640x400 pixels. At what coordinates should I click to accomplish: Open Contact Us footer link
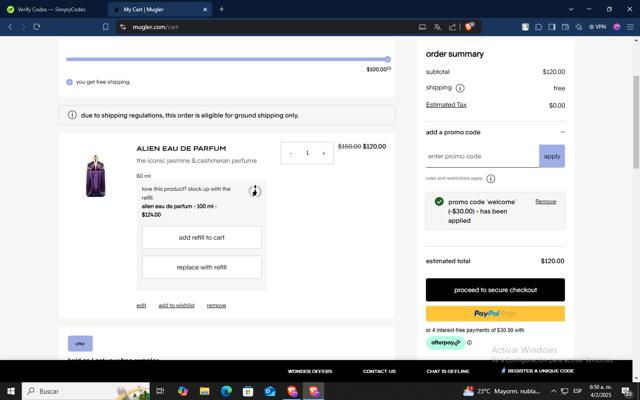379,371
